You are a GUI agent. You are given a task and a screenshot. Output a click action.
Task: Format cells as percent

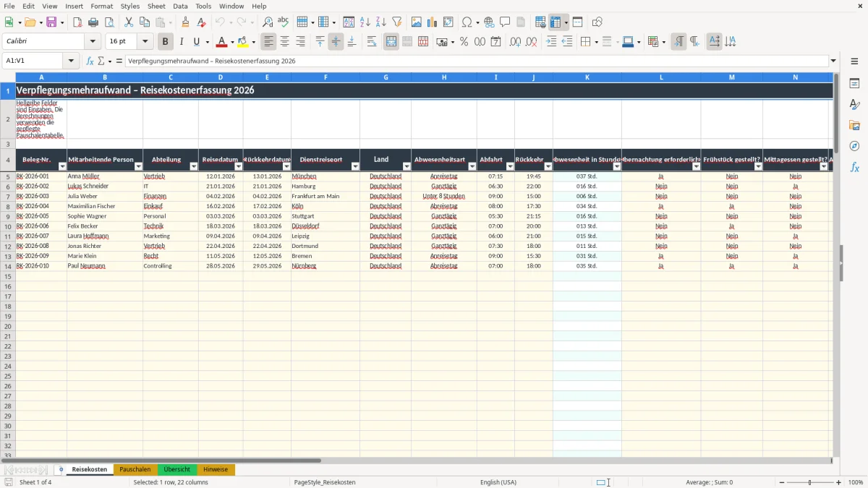pos(464,42)
